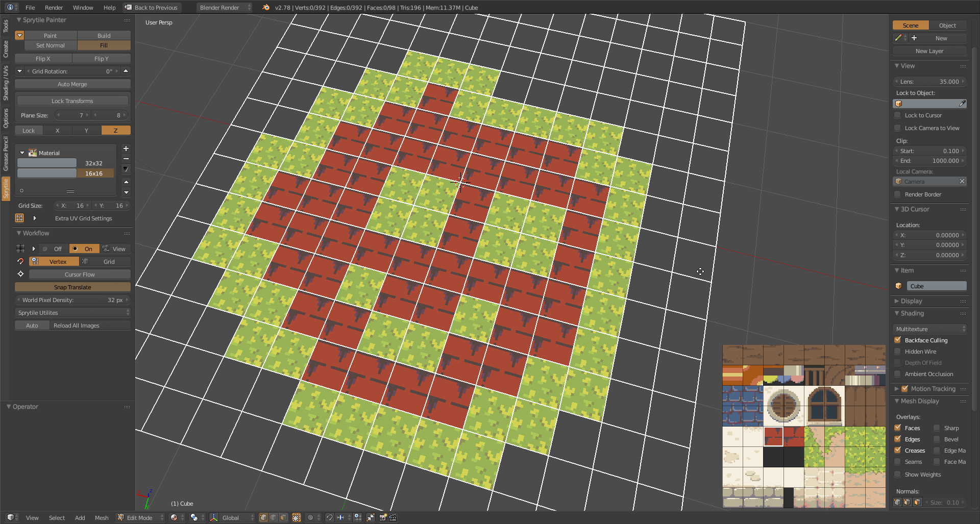This screenshot has height=524, width=980.
Task: Click the OpenGL render animation clapper icon
Action: tap(393, 517)
